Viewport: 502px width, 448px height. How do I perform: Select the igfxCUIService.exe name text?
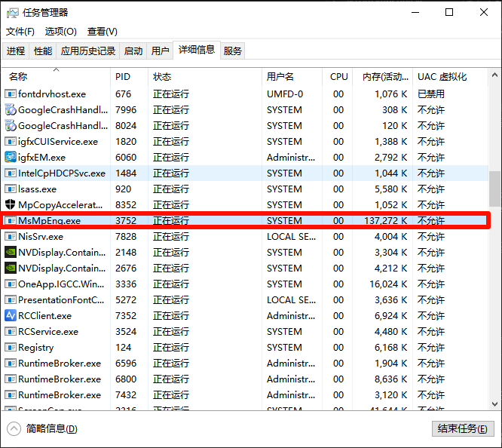58,142
